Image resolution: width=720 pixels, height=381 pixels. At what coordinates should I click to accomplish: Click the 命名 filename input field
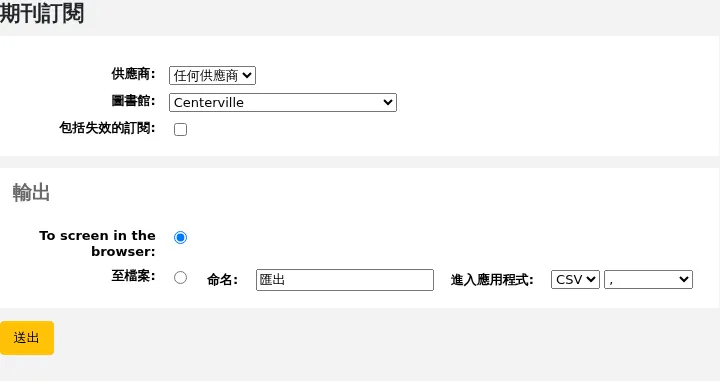tap(345, 280)
